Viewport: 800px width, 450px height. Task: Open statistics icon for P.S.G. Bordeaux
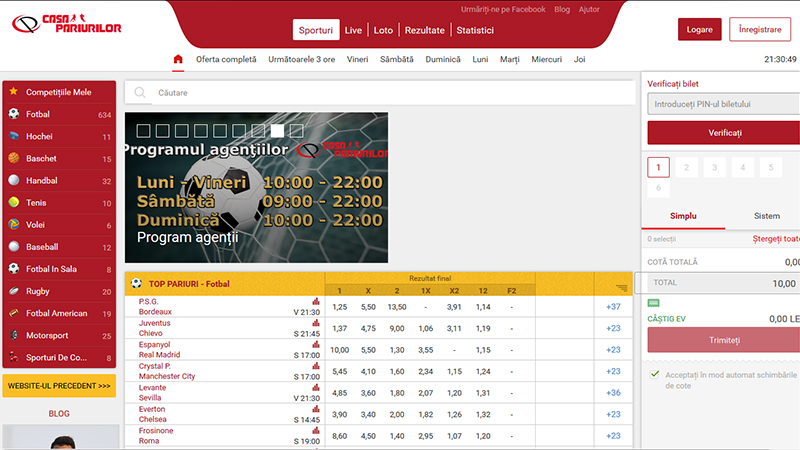pyautogui.click(x=316, y=302)
